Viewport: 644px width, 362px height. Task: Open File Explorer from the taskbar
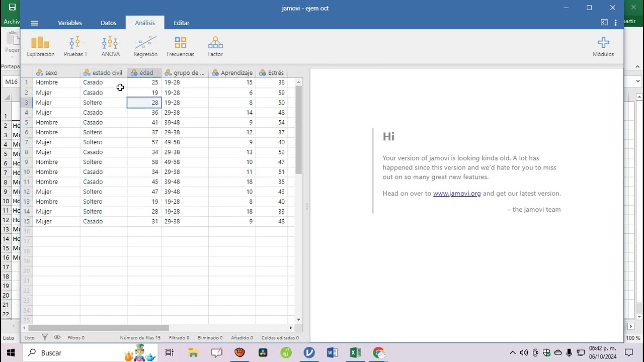(193, 353)
